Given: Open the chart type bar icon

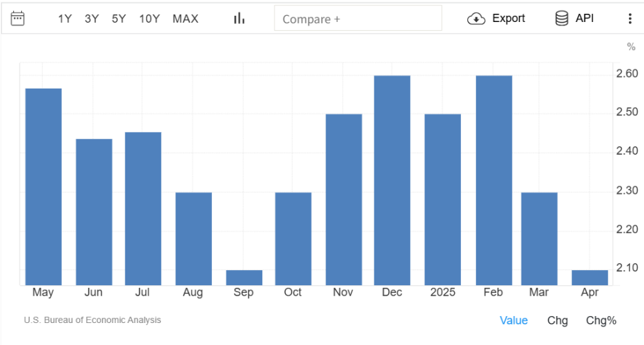Looking at the screenshot, I should tap(239, 19).
